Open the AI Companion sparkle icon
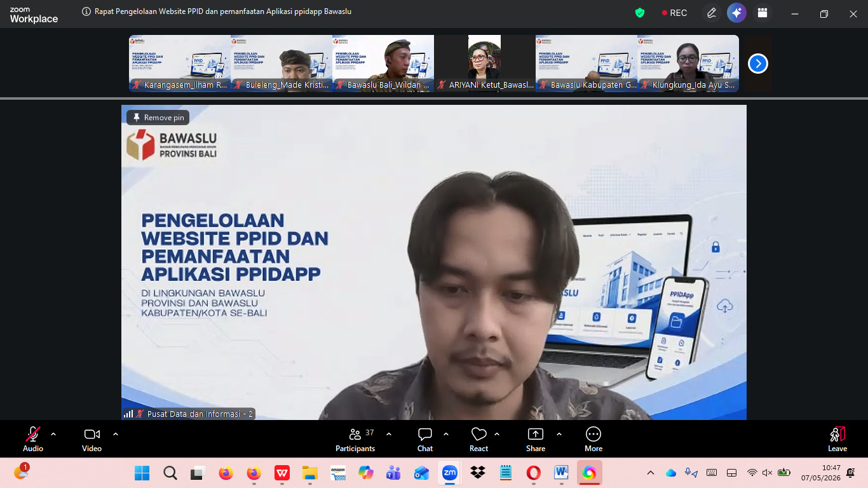Screen dimensions: 868x488 (x=736, y=13)
